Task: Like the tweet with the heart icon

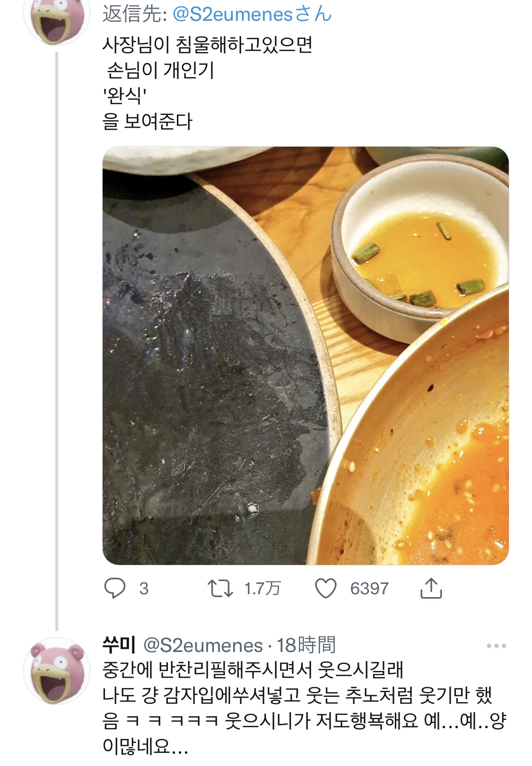Action: (326, 588)
